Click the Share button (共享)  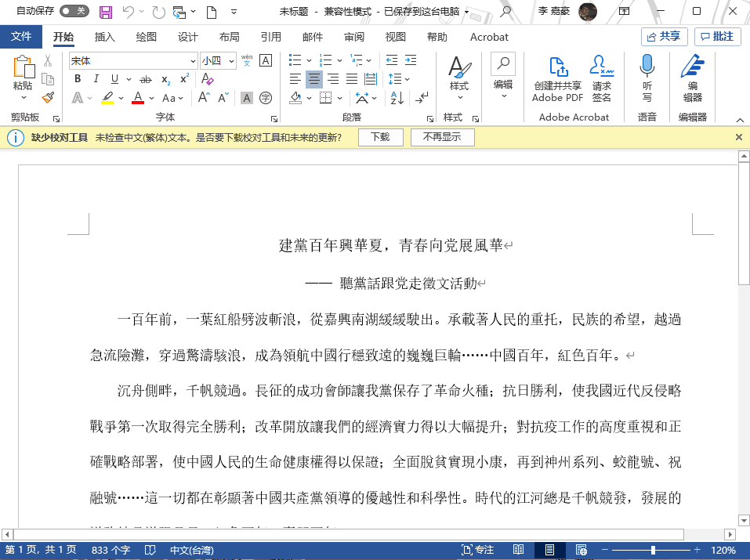664,36
